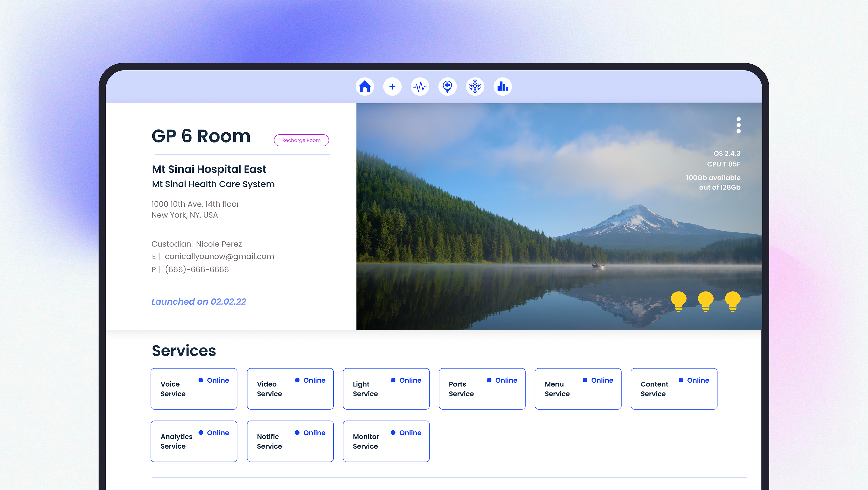
Task: Click the GP 6 Room title
Action: [x=201, y=136]
